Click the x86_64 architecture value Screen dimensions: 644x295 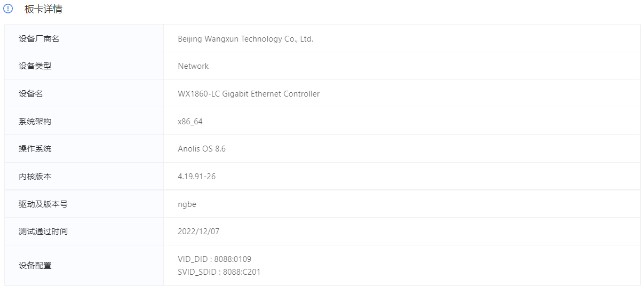pyautogui.click(x=190, y=122)
